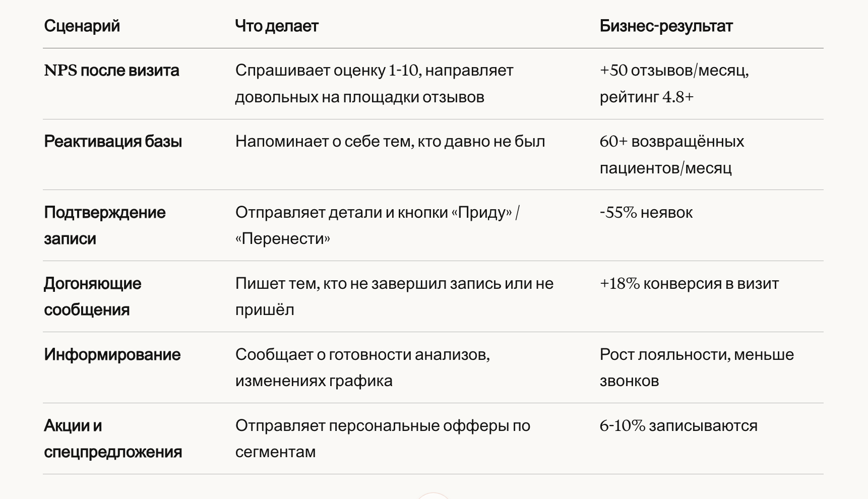Click the «+18% конверсия в визит» result
The height and width of the screenshot is (499, 868).
tap(689, 284)
